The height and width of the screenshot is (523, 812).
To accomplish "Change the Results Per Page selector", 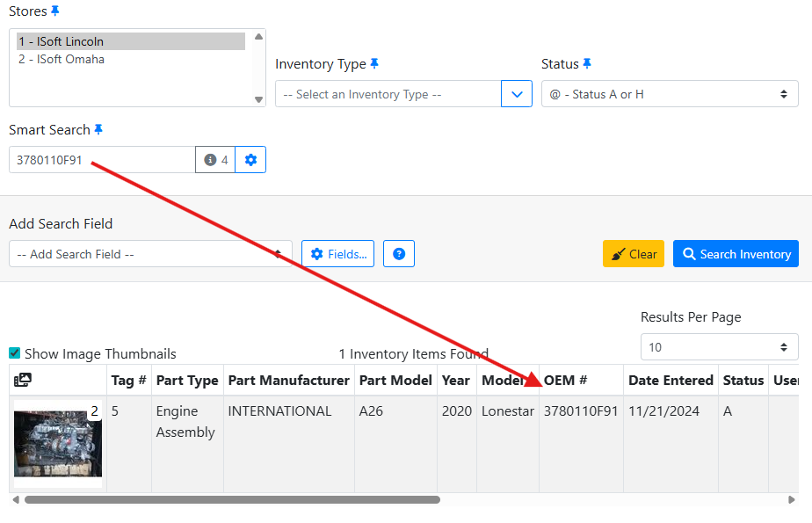I will pyautogui.click(x=719, y=347).
